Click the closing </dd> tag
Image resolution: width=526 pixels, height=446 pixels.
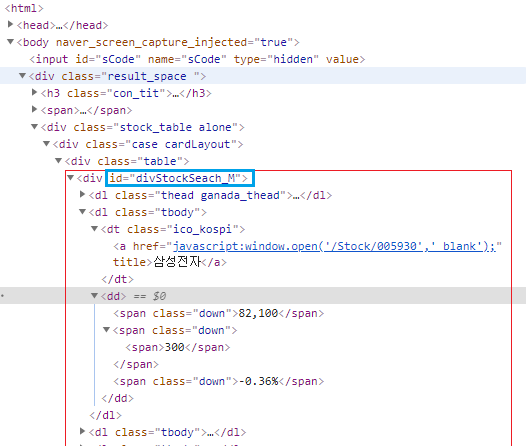coord(118,398)
